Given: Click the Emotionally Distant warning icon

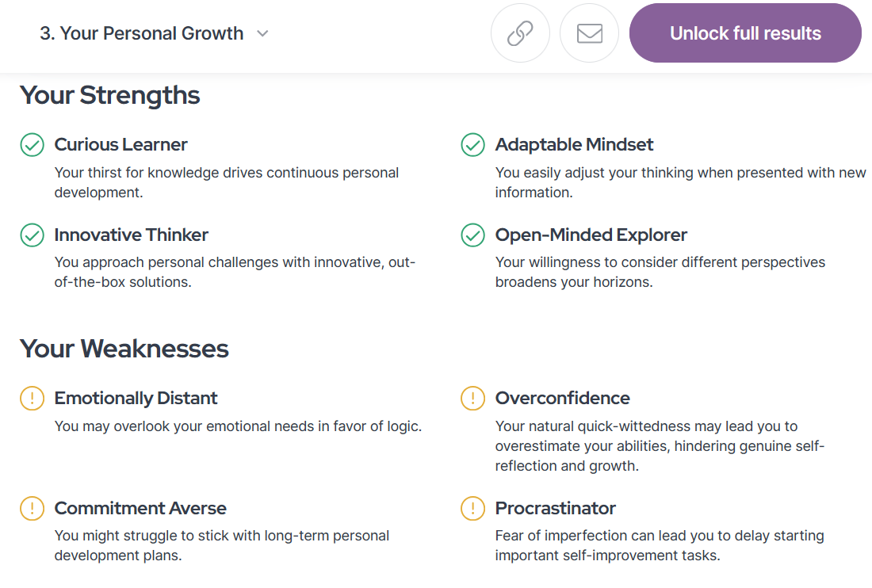Looking at the screenshot, I should 33,399.
